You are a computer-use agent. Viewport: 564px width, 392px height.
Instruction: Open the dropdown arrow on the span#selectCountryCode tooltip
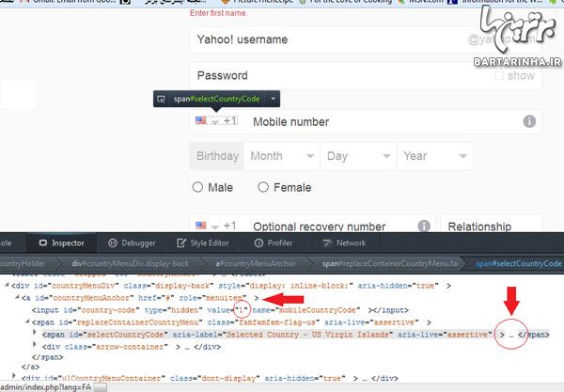coord(273,99)
